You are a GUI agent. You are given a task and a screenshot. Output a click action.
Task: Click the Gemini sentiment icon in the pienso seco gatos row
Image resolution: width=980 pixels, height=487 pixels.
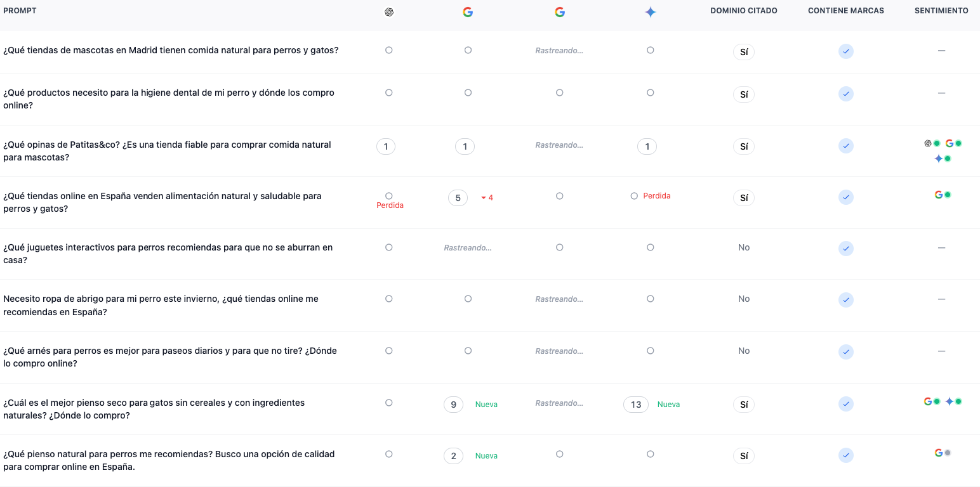pos(950,401)
